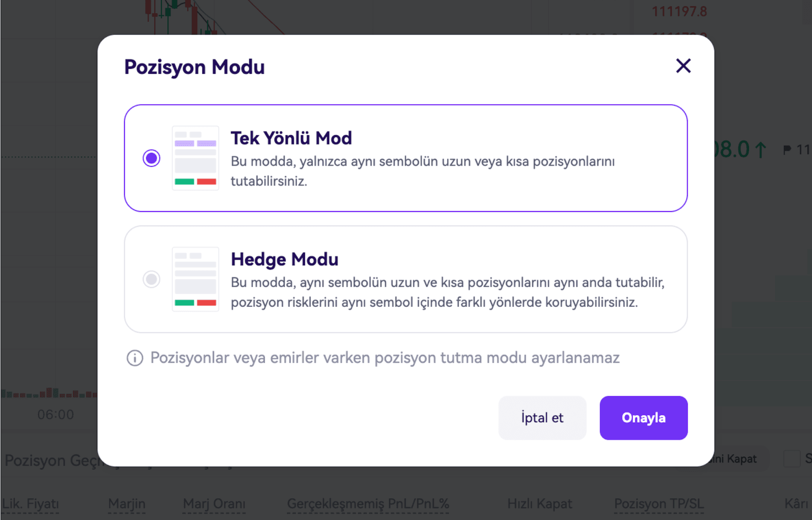Confirm with the Onayla button
This screenshot has height=520, width=812.
coord(643,418)
